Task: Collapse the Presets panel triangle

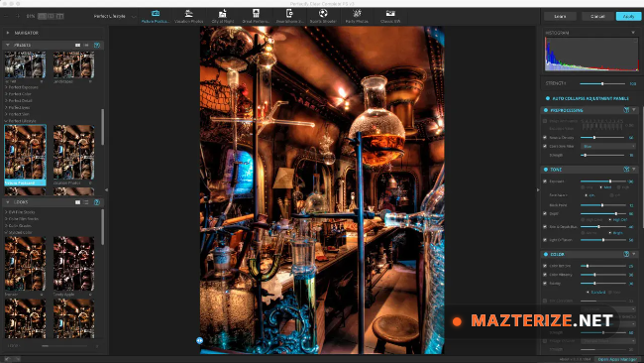Action: 7,45
